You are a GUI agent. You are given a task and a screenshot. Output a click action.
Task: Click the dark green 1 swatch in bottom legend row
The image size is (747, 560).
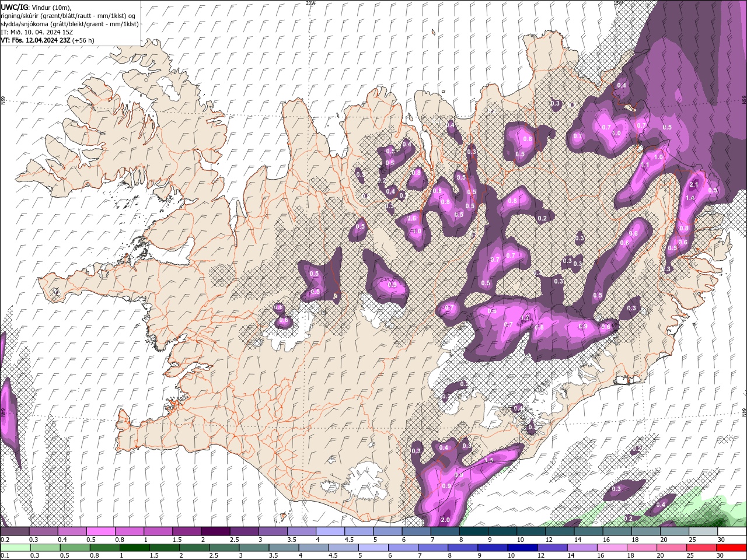134,548
